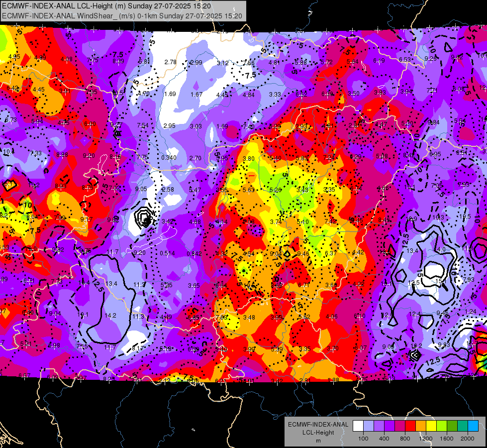
Task: Click the grid value 3.74
Action: [x=276, y=222]
